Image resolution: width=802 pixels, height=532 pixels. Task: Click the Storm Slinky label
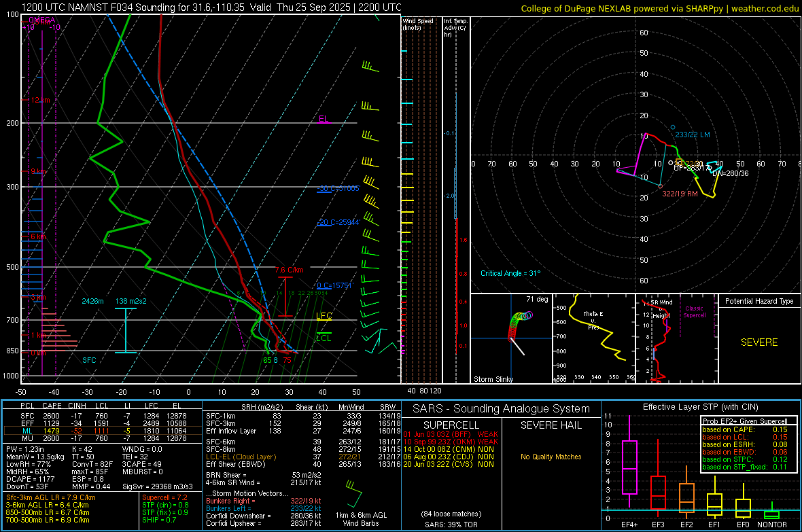[493, 379]
